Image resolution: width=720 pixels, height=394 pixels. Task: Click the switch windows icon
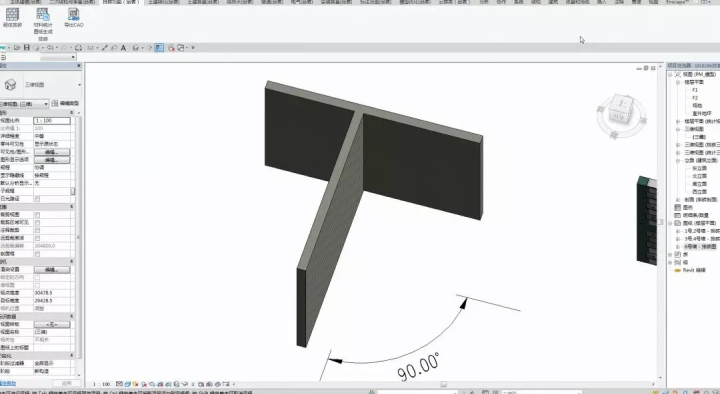click(181, 48)
